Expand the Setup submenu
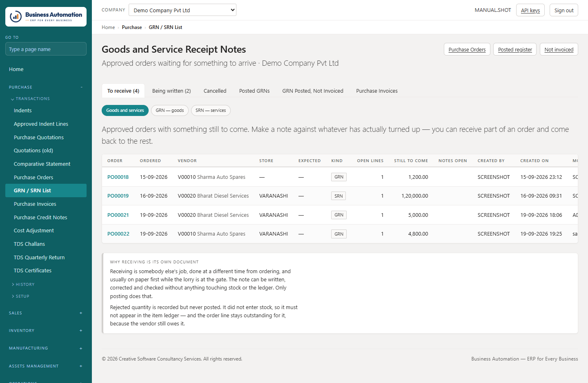The height and width of the screenshot is (383, 588). tap(21, 296)
